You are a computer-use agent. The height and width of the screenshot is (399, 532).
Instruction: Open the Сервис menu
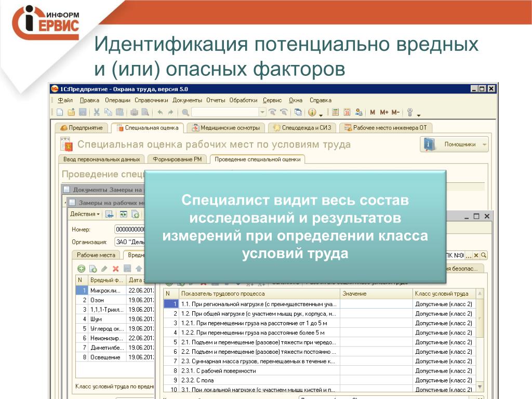tap(272, 100)
